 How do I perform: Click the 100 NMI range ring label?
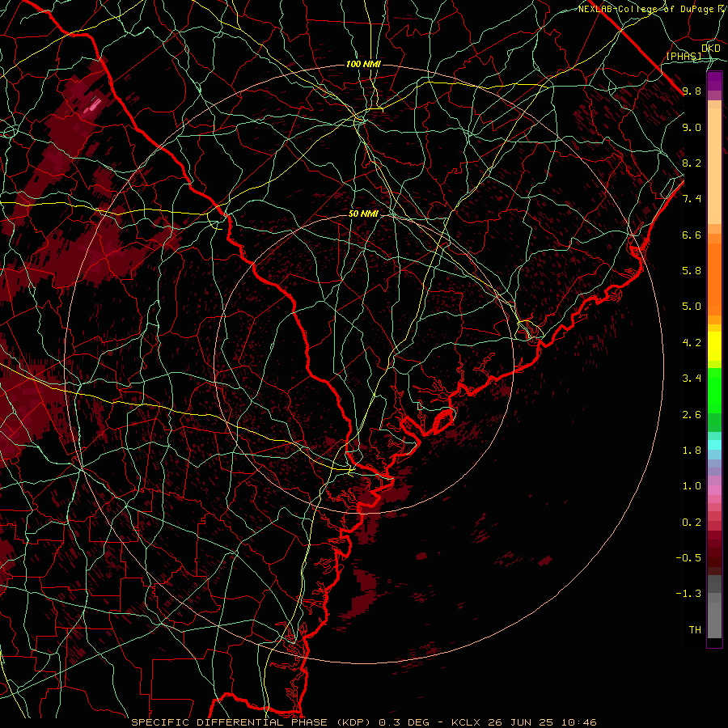tap(363, 64)
